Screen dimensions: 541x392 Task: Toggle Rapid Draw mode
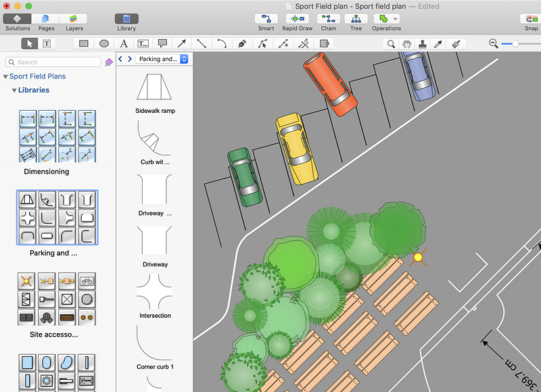click(298, 19)
